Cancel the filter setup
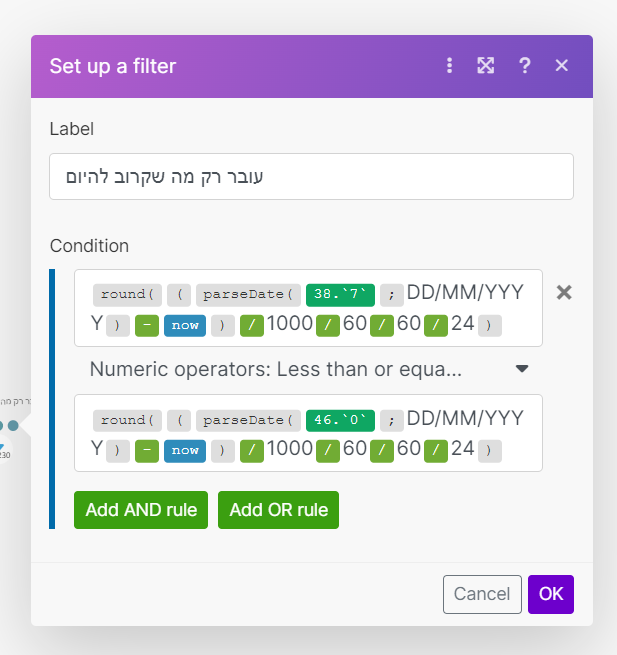Image resolution: width=617 pixels, height=655 pixels. coord(482,594)
